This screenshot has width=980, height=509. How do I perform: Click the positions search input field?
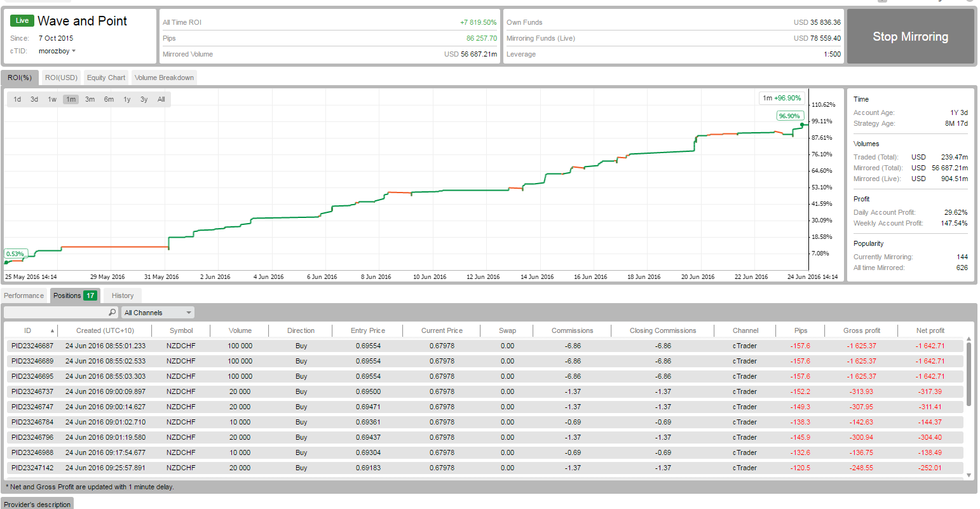pyautogui.click(x=56, y=313)
